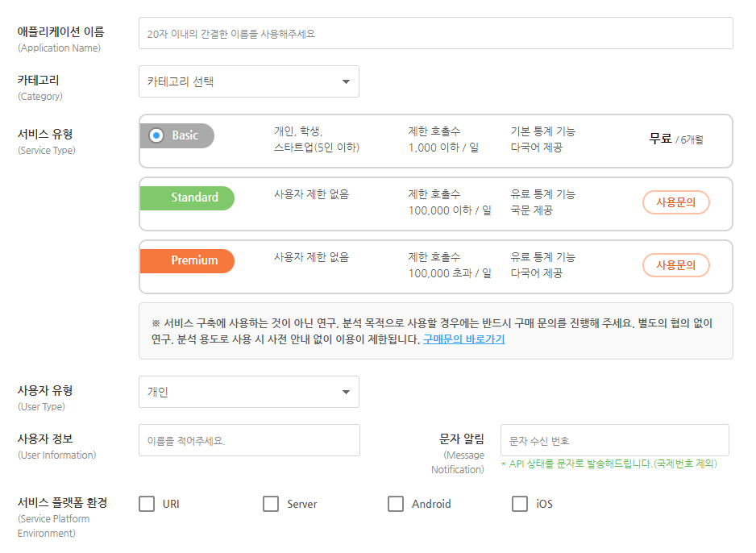This screenshot has height=553, width=756.
Task: Check the Server platform checkbox
Action: (x=271, y=504)
